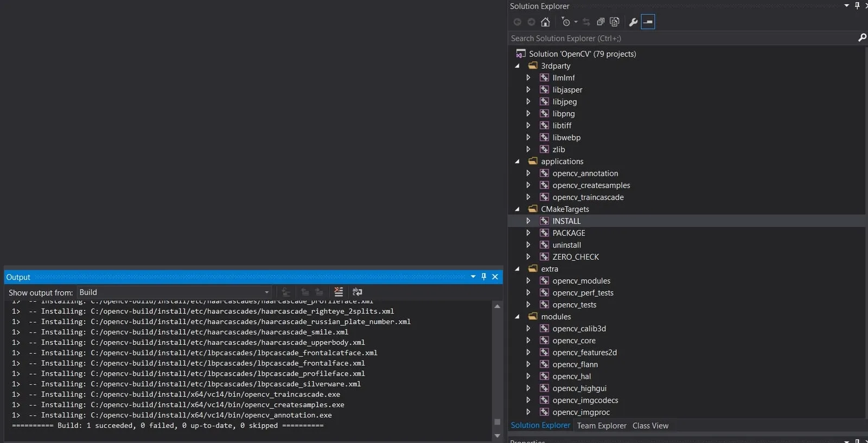The width and height of the screenshot is (868, 443).
Task: Select the opencv_perf_tests project
Action: [583, 293]
